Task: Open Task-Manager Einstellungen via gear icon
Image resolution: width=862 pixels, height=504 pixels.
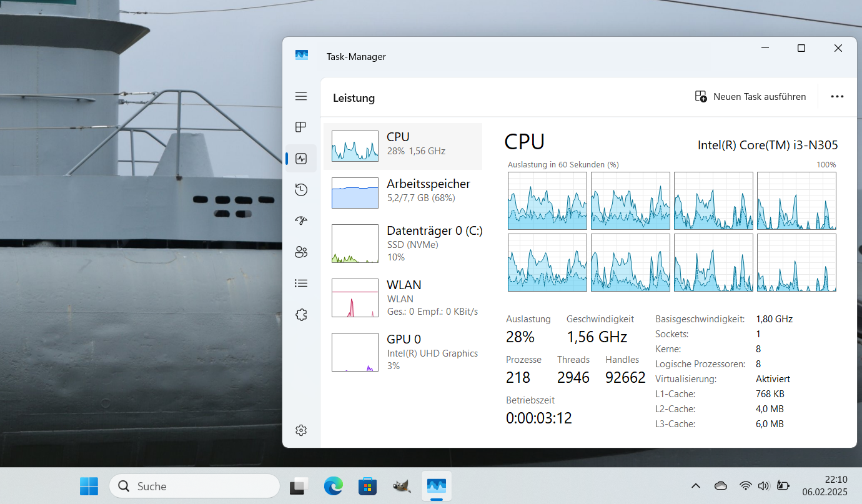Action: [301, 430]
